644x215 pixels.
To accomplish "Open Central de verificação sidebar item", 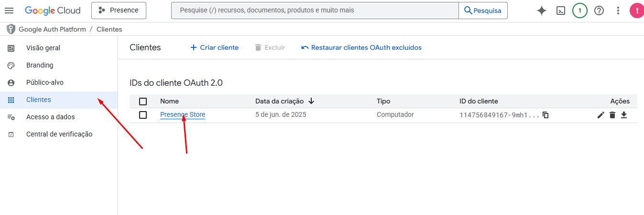I will point(58,134).
